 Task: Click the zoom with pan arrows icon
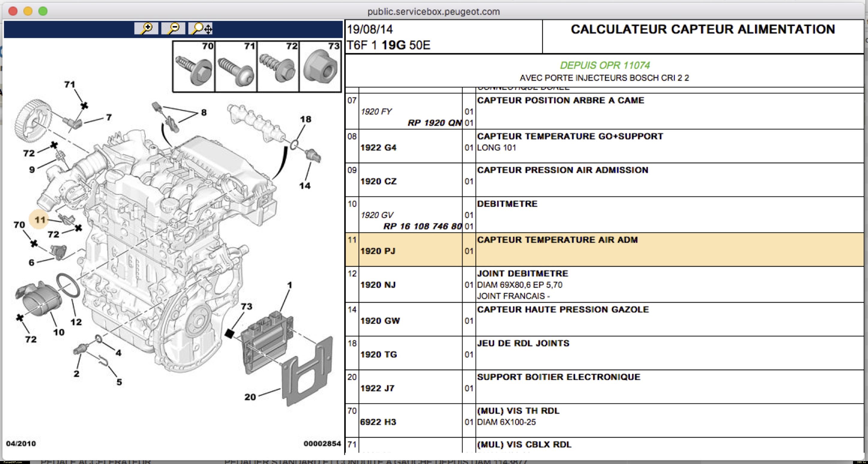point(201,28)
